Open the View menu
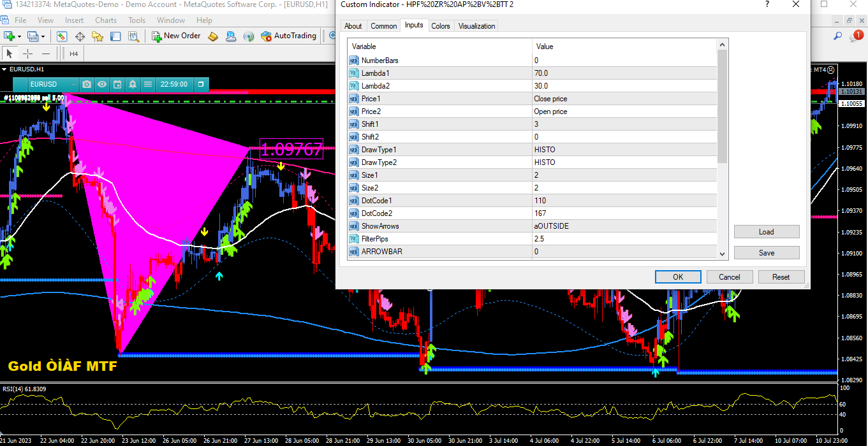Screen dimensions: 868x446 click(x=45, y=20)
